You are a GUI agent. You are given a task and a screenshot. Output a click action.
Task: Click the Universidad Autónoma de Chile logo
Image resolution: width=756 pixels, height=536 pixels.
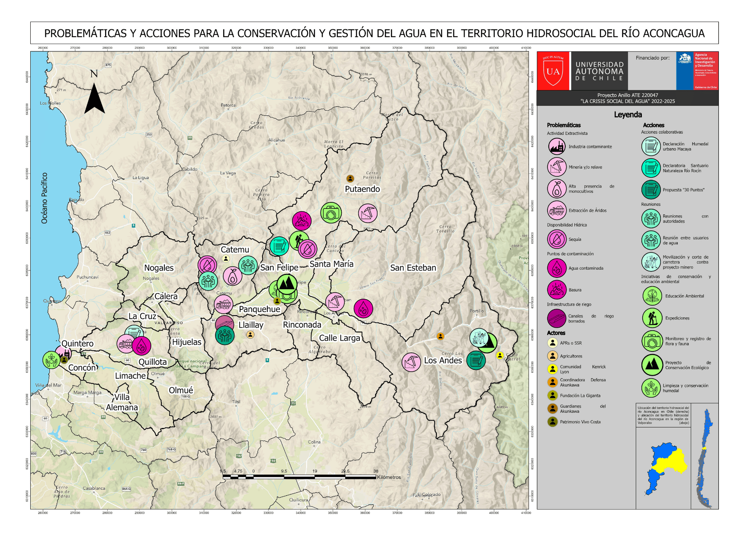click(x=582, y=71)
